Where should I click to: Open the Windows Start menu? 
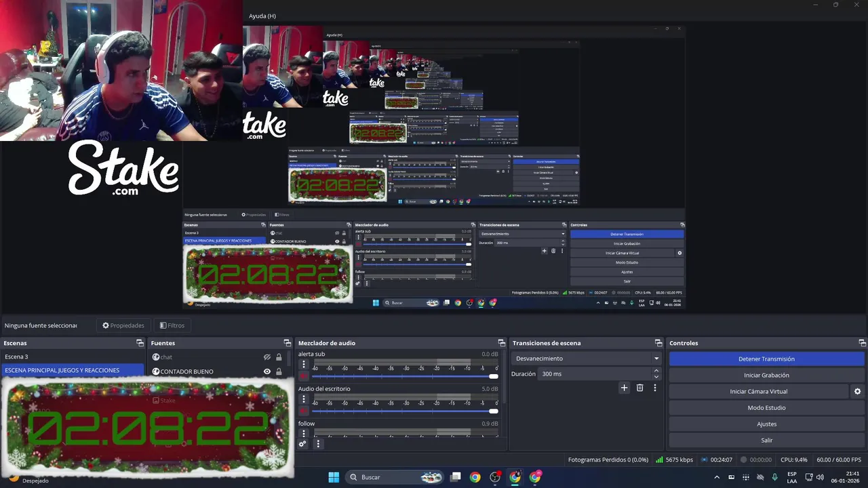pos(334,477)
